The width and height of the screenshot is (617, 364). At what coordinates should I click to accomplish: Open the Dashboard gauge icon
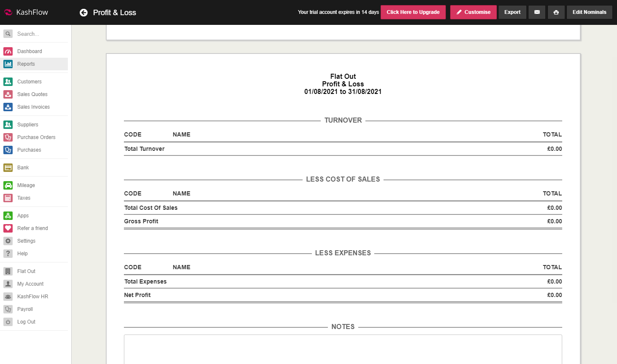[8, 51]
